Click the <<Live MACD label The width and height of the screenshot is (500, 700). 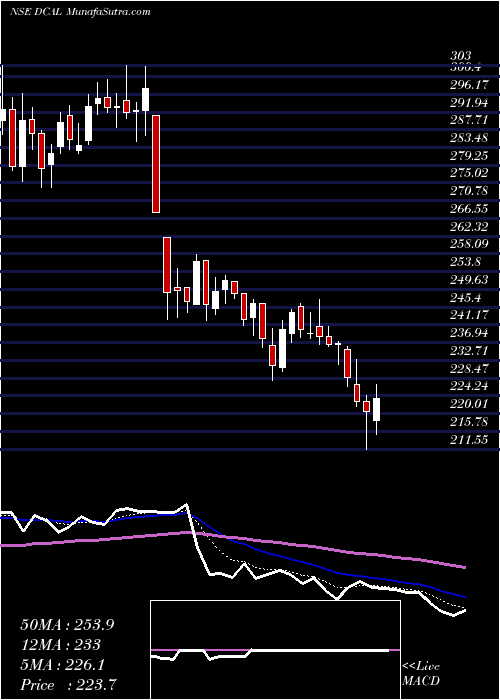click(421, 674)
